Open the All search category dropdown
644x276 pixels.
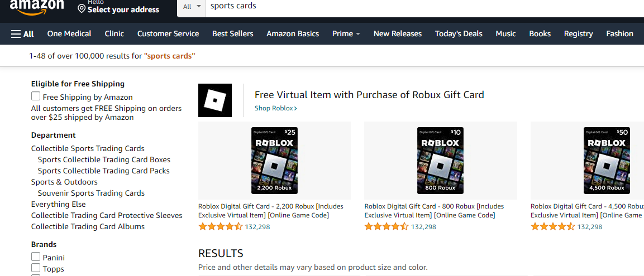[192, 7]
